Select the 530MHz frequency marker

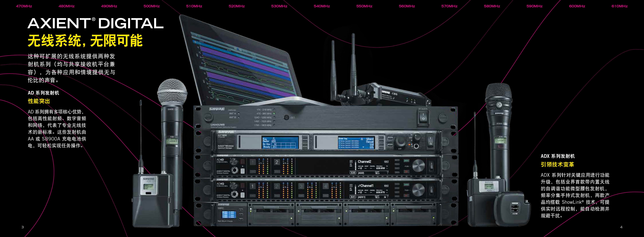(x=279, y=6)
